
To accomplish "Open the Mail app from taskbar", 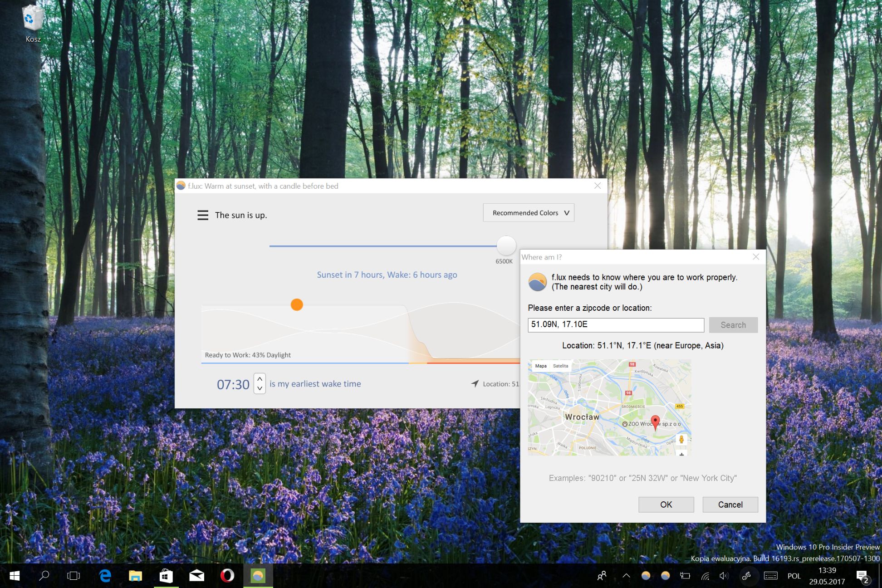I will (x=196, y=576).
